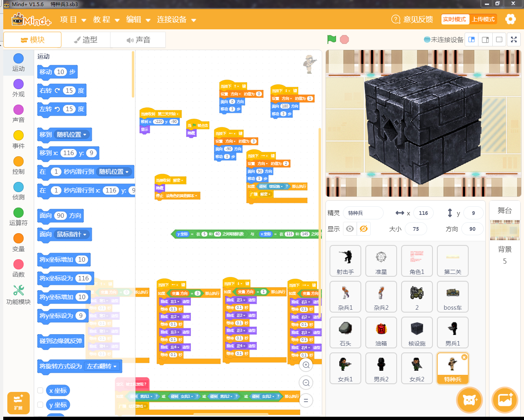Viewport: 524px width, 420px height.
Task: Enable the y 坐标 checkbox
Action: [40, 405]
